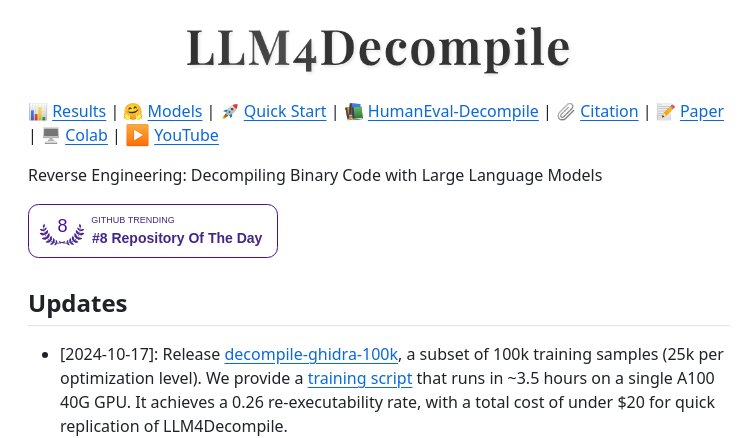Click the books icon beside HumanEval-Decompile
This screenshot has height=438, width=754.
(354, 112)
